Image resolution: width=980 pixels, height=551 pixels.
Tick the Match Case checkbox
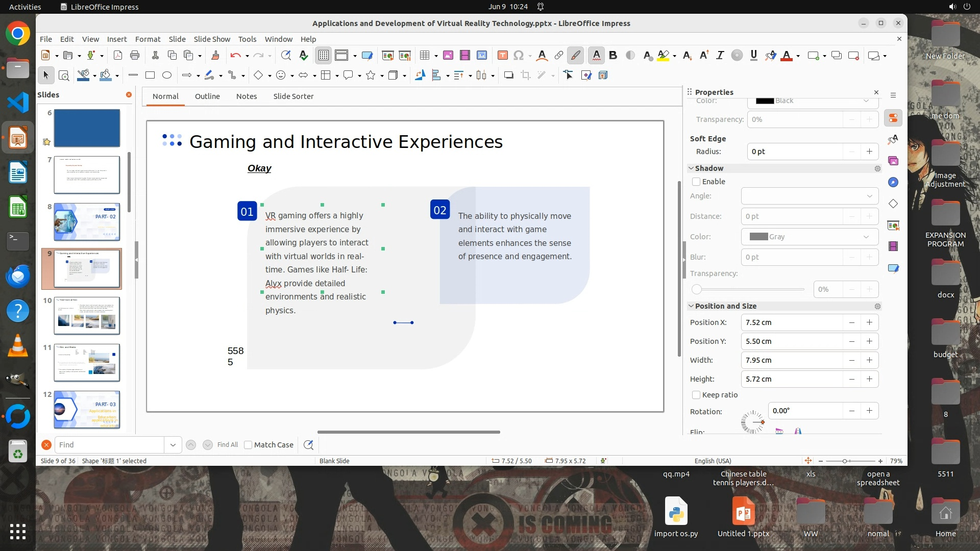(249, 445)
